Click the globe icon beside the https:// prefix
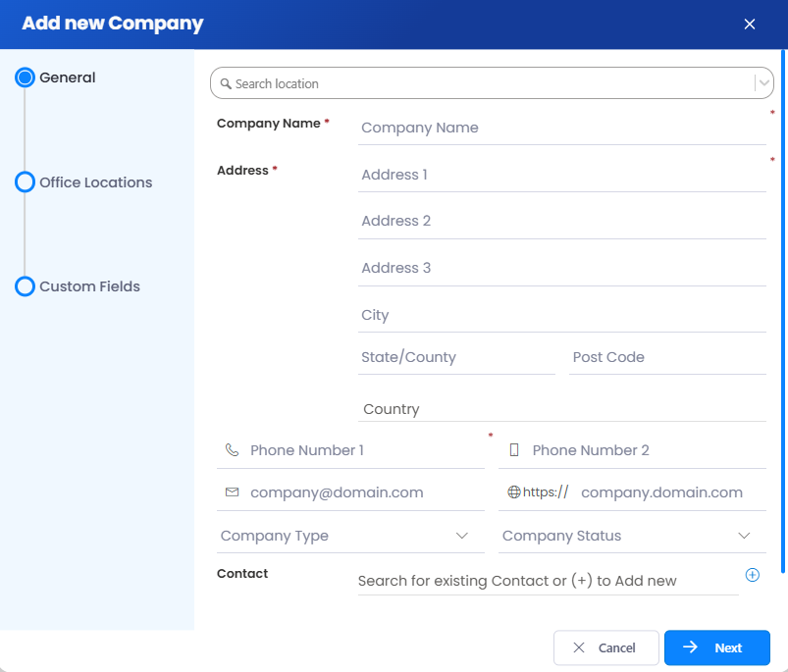The image size is (788, 672). pos(513,492)
